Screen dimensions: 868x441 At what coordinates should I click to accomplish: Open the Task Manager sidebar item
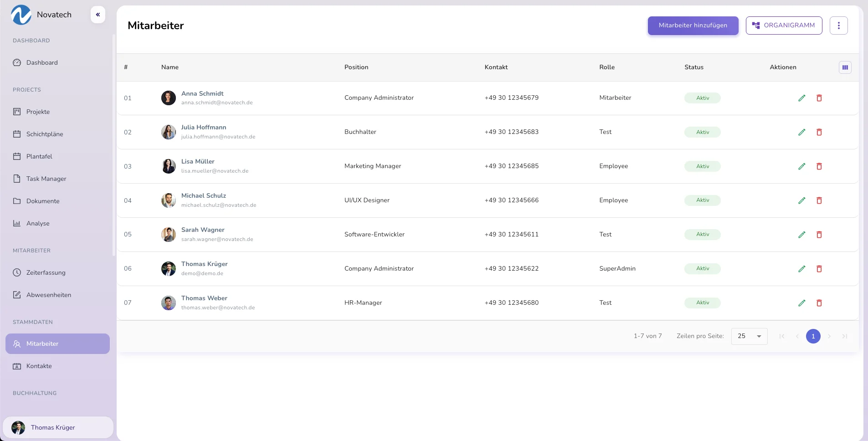point(46,179)
